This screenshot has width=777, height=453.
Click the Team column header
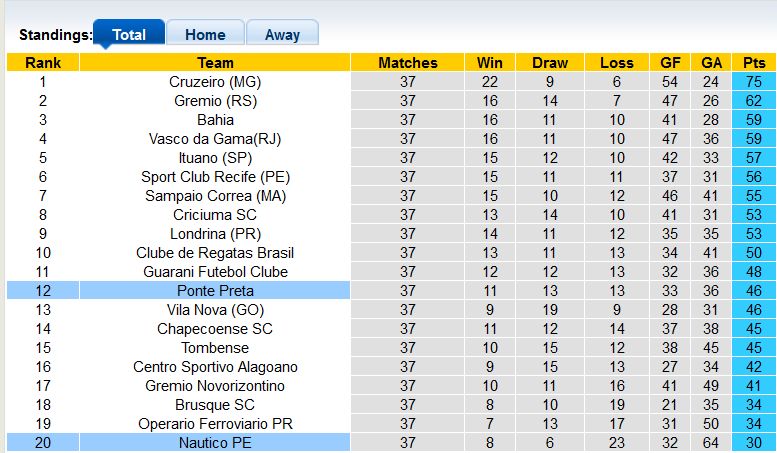(215, 62)
